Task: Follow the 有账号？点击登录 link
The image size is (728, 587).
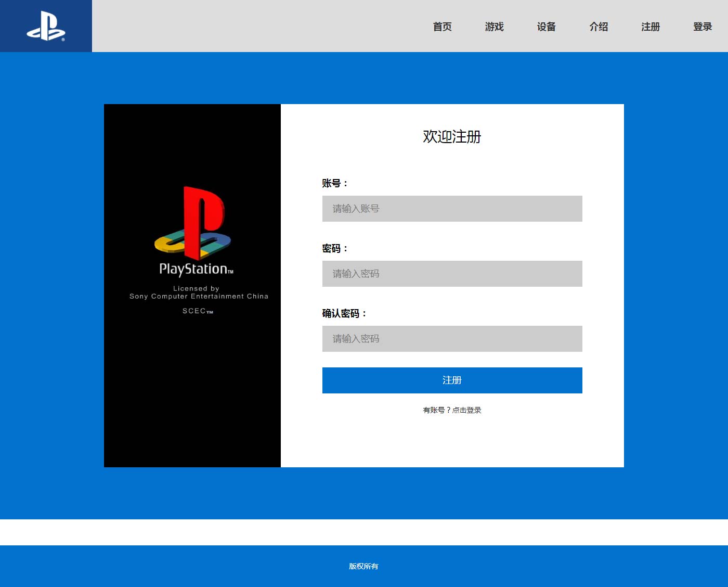Action: pos(452,410)
